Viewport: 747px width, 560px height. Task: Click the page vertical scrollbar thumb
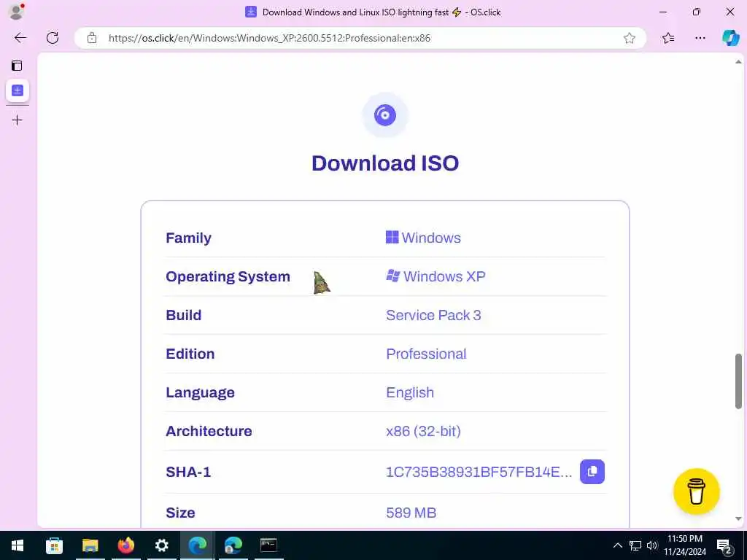[x=738, y=381]
